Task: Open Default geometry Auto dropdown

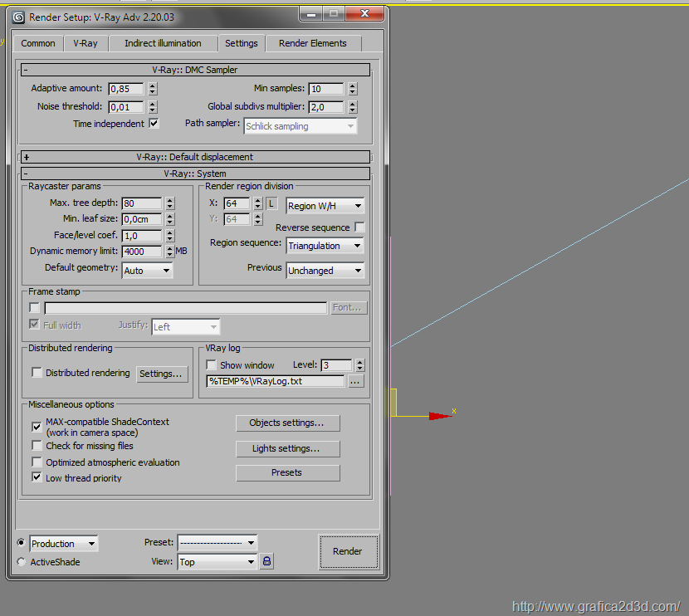Action: click(147, 271)
